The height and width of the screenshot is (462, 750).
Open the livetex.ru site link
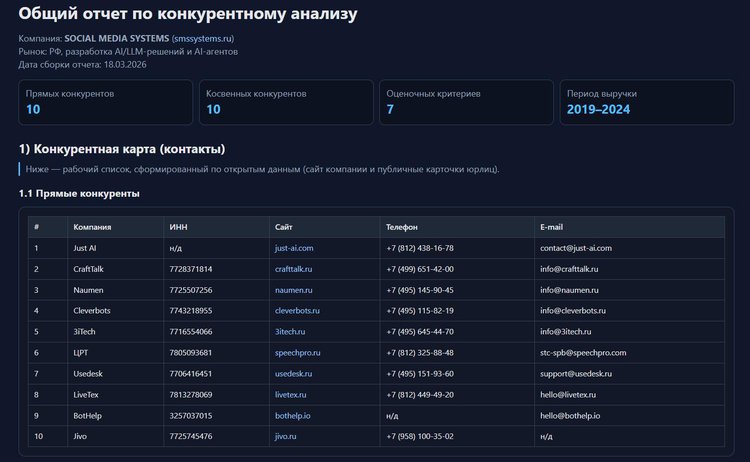coord(290,395)
